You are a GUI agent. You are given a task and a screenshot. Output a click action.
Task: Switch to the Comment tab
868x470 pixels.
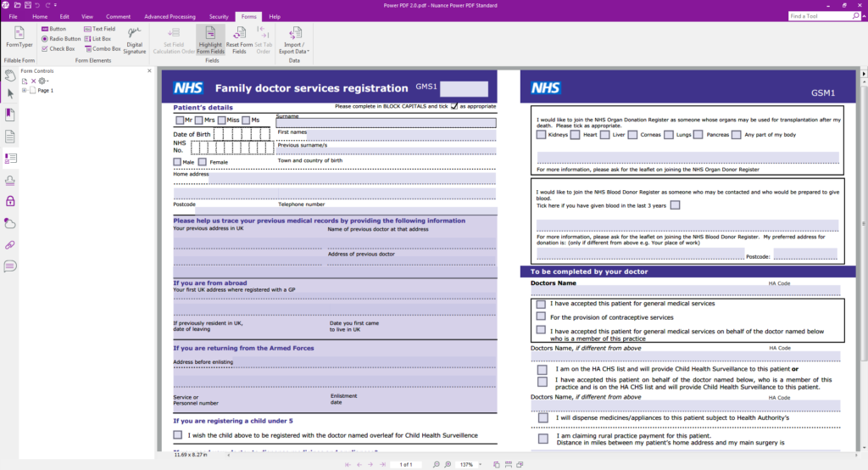[118, 17]
